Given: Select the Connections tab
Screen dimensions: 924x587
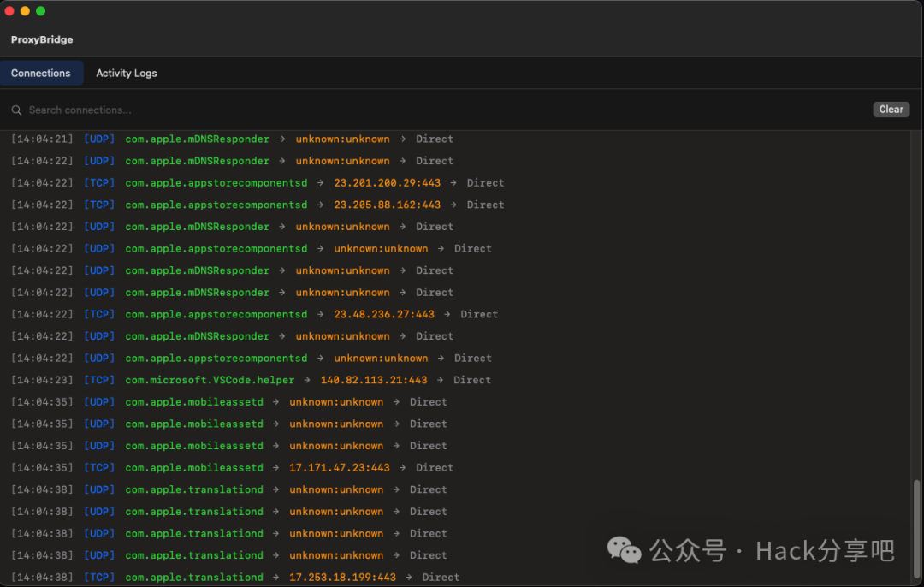Looking at the screenshot, I should (x=41, y=73).
